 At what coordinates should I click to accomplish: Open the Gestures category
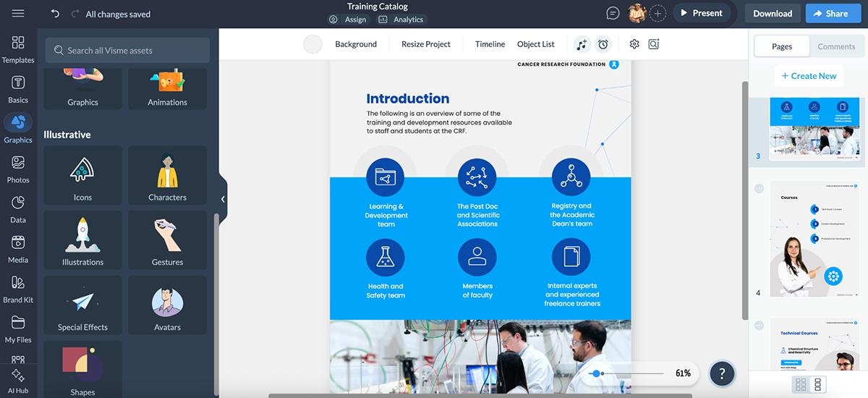point(167,240)
